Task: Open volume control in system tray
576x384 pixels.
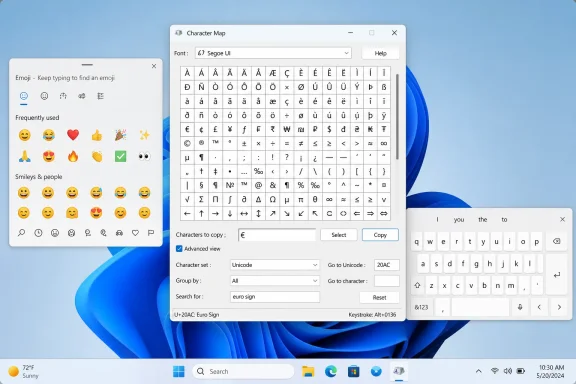Action: click(508, 371)
